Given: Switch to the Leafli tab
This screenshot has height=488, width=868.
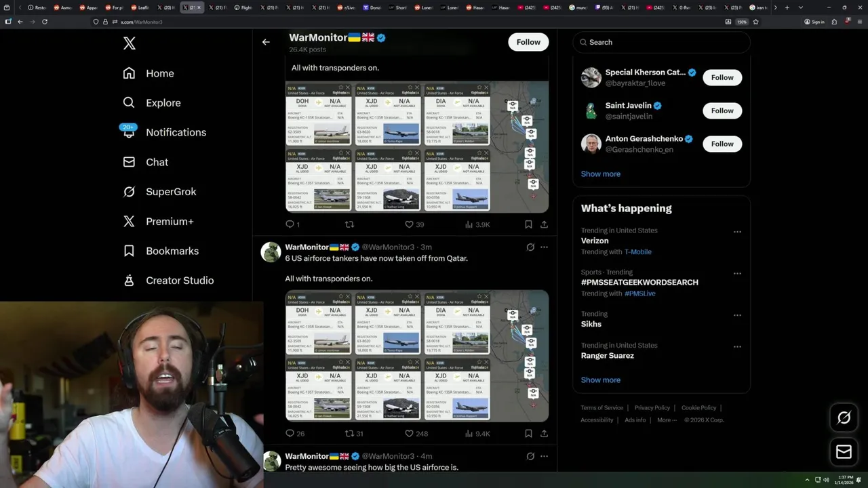Looking at the screenshot, I should [140, 7].
